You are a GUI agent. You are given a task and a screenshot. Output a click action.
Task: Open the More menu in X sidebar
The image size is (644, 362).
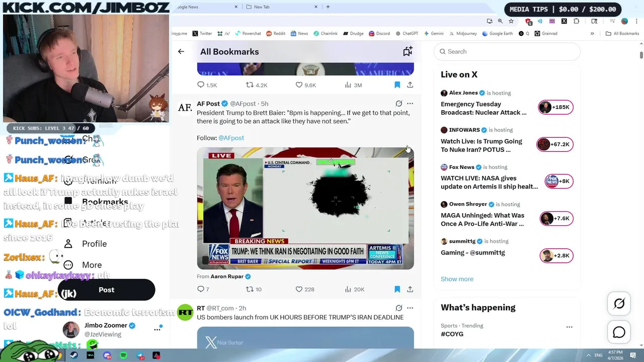pos(83,265)
